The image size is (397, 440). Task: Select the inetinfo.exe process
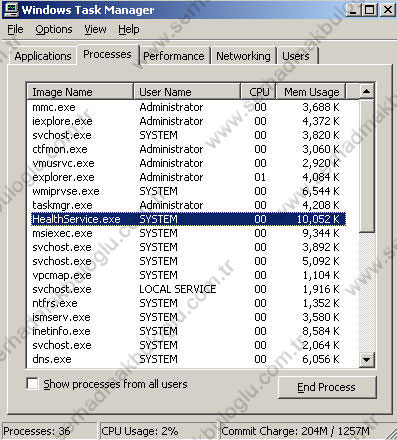(188, 331)
